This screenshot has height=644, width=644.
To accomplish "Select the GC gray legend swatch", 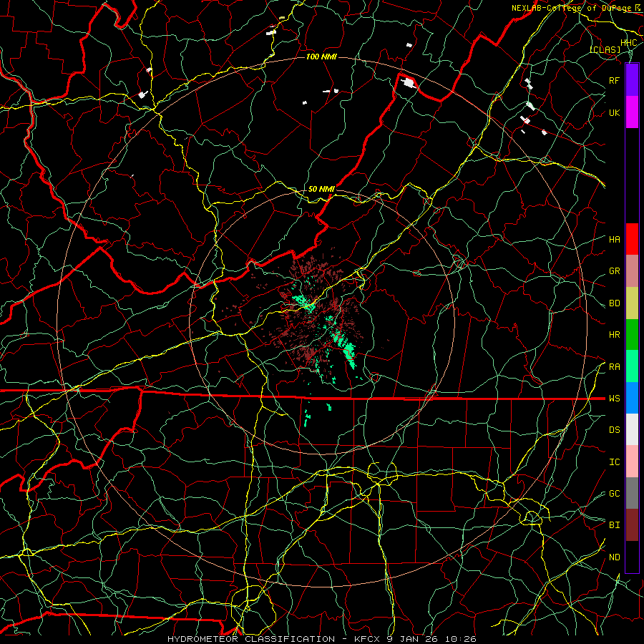I will (632, 493).
